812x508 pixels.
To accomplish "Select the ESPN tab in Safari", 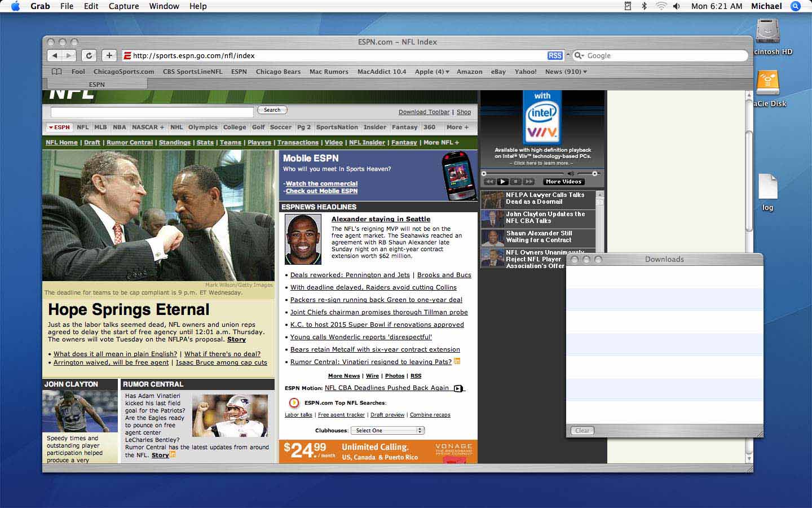I will coord(96,85).
